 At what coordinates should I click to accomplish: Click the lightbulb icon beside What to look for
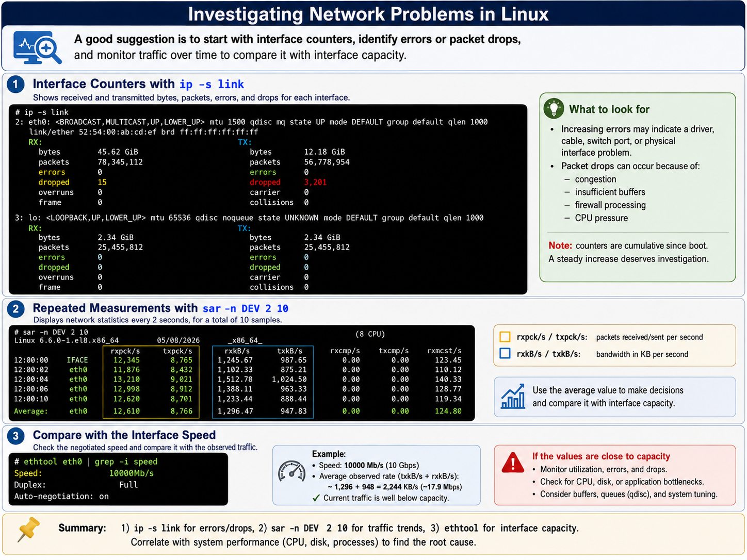(554, 108)
